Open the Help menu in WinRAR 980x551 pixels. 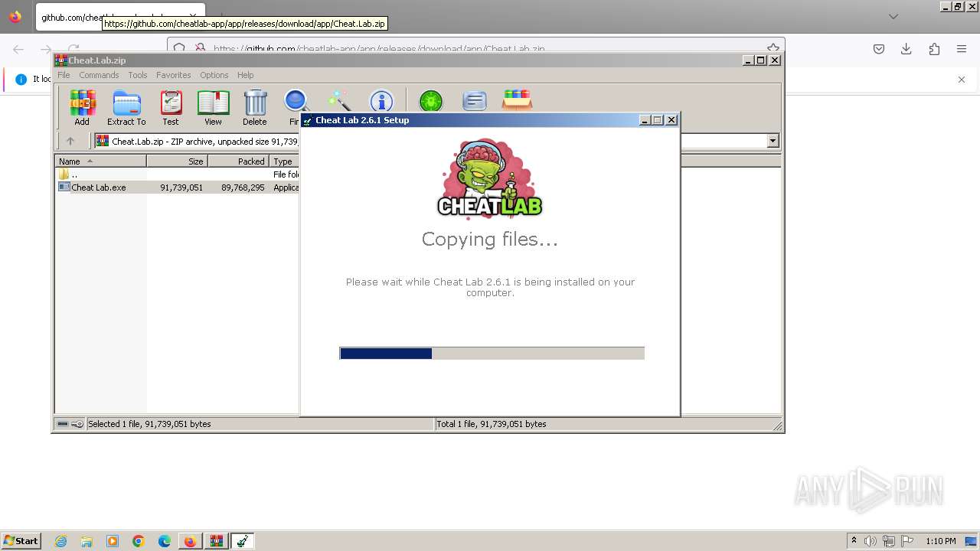point(245,75)
